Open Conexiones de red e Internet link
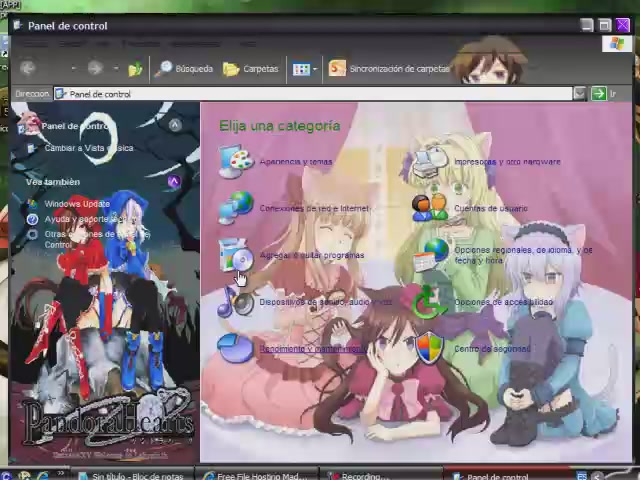The height and width of the screenshot is (480, 640). pyautogui.click(x=314, y=208)
